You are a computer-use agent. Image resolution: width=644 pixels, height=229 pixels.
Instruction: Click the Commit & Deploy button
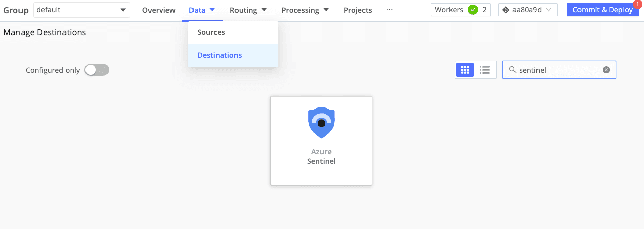[x=602, y=10]
